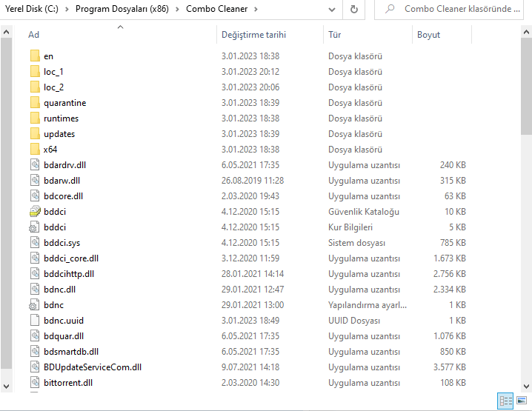Click the Güvenlik Kataloğu type cell
The height and width of the screenshot is (411, 532).
coord(364,212)
